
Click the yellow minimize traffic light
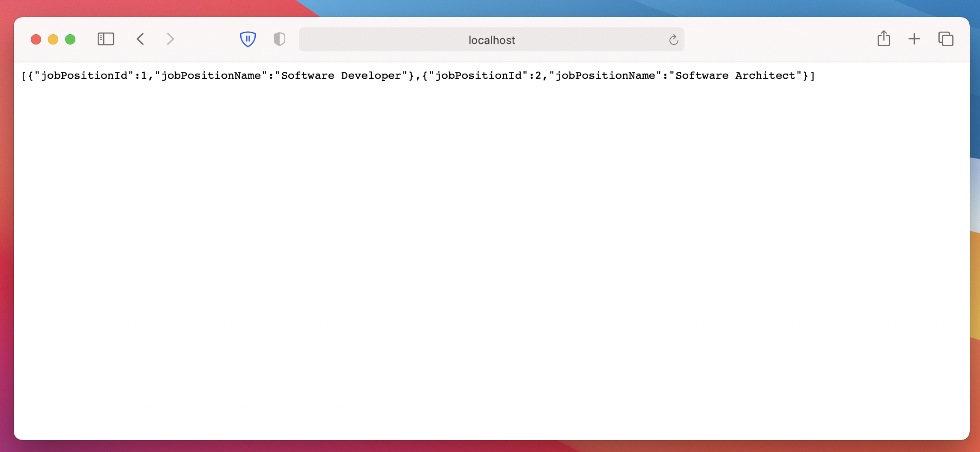coord(53,39)
